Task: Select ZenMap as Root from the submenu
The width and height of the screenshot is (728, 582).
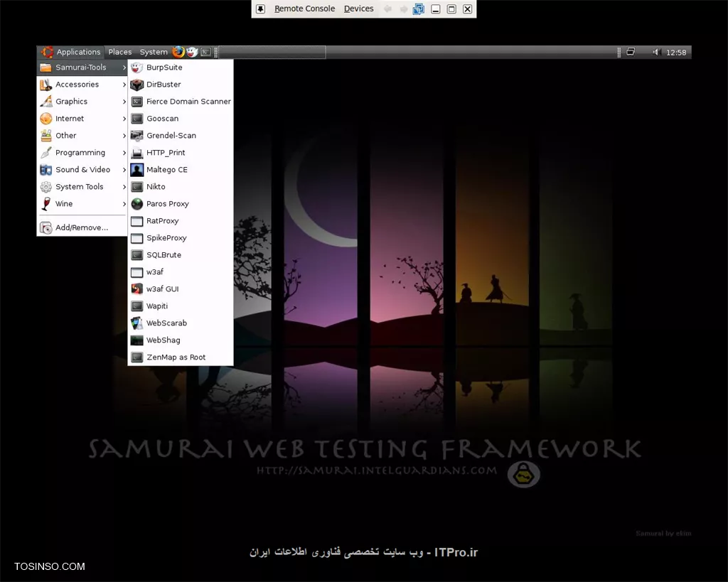Action: pyautogui.click(x=181, y=357)
